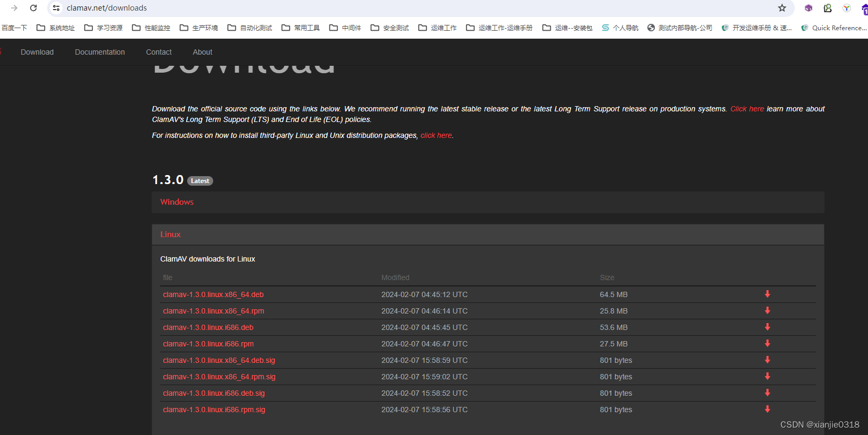The height and width of the screenshot is (435, 868).
Task: Open the Contact nav menu
Action: (159, 52)
